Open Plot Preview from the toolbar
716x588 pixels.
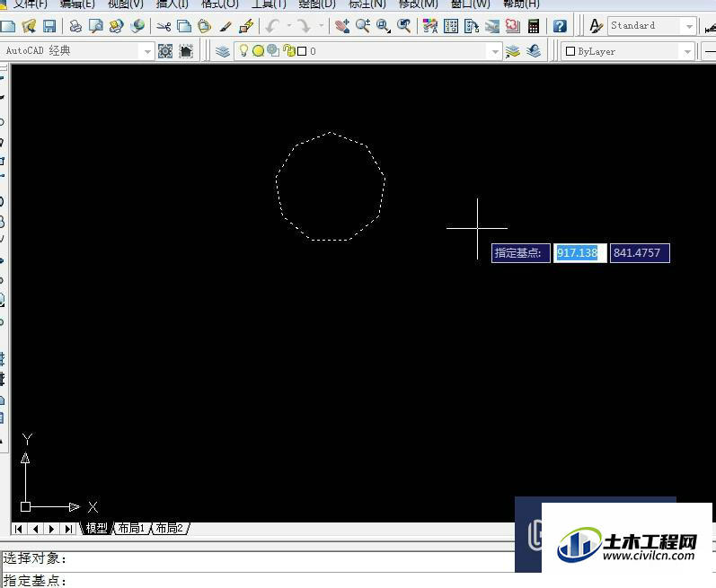tap(95, 25)
